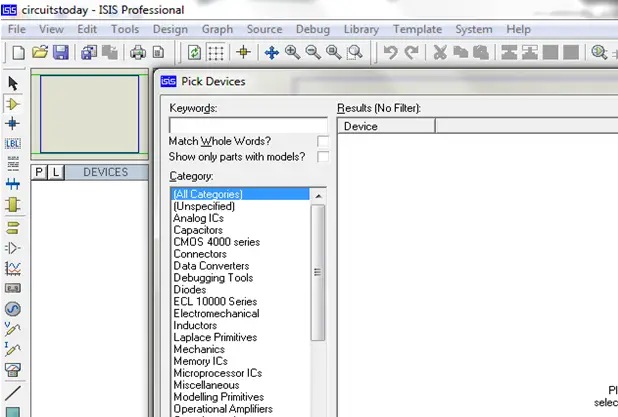Viewport: 618px width, 417px height.
Task: Enable Match Whole Words checkbox
Action: 322,141
